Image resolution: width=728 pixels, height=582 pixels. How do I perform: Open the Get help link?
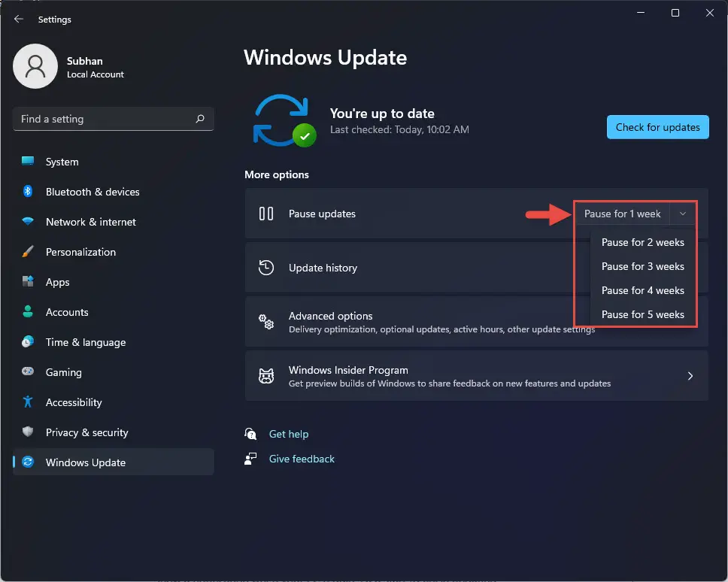point(289,434)
